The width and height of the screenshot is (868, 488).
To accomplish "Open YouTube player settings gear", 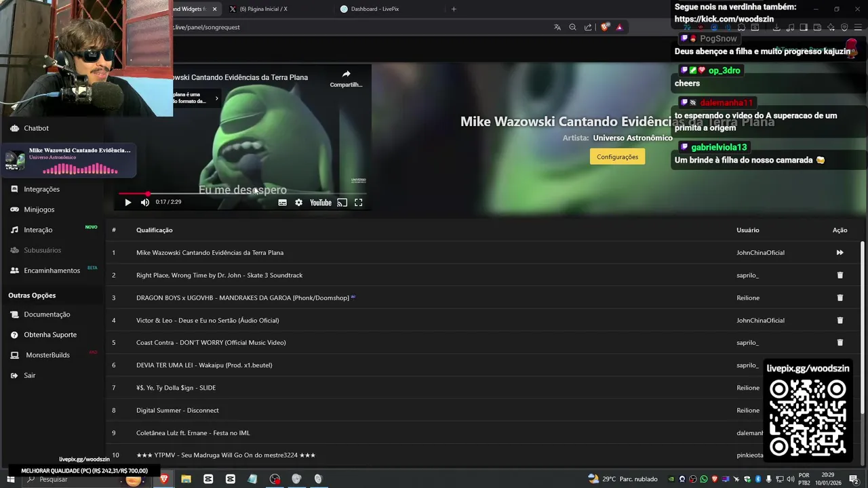I will (298, 202).
